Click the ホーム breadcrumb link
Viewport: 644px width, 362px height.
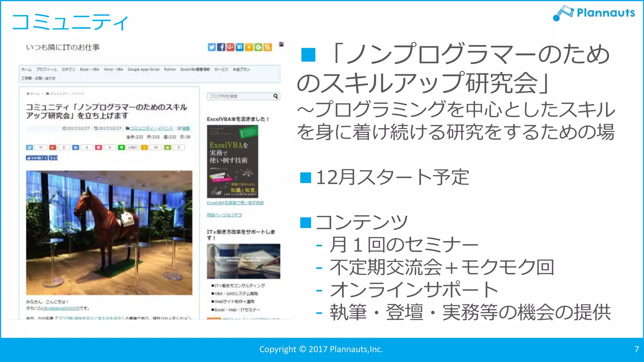pyautogui.click(x=33, y=94)
